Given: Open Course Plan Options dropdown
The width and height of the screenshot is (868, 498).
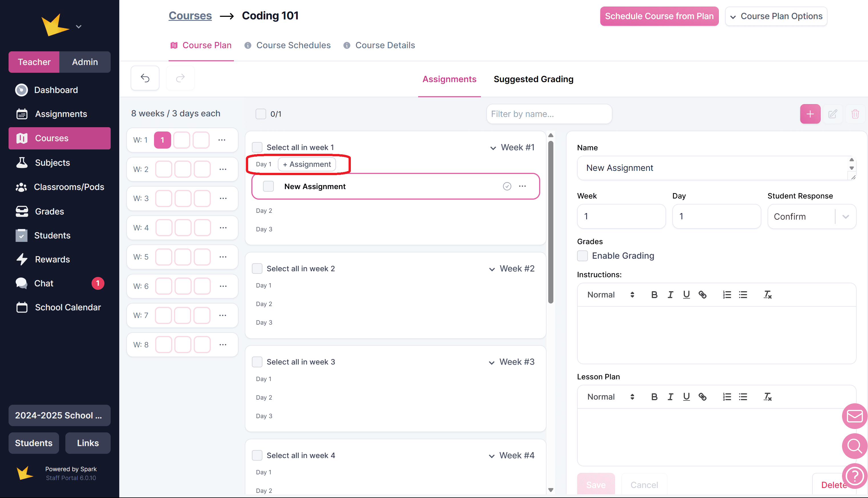Looking at the screenshot, I should click(776, 16).
